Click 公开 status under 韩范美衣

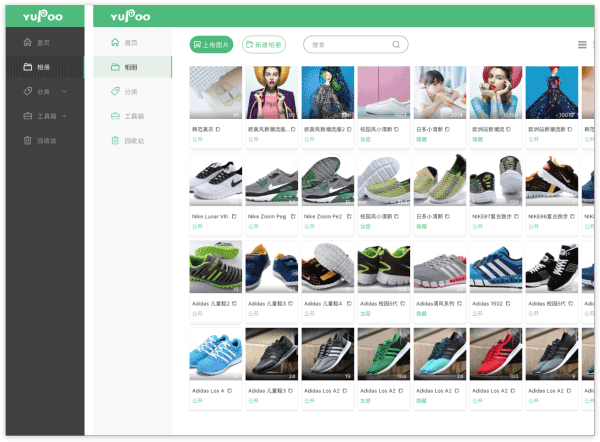197,139
